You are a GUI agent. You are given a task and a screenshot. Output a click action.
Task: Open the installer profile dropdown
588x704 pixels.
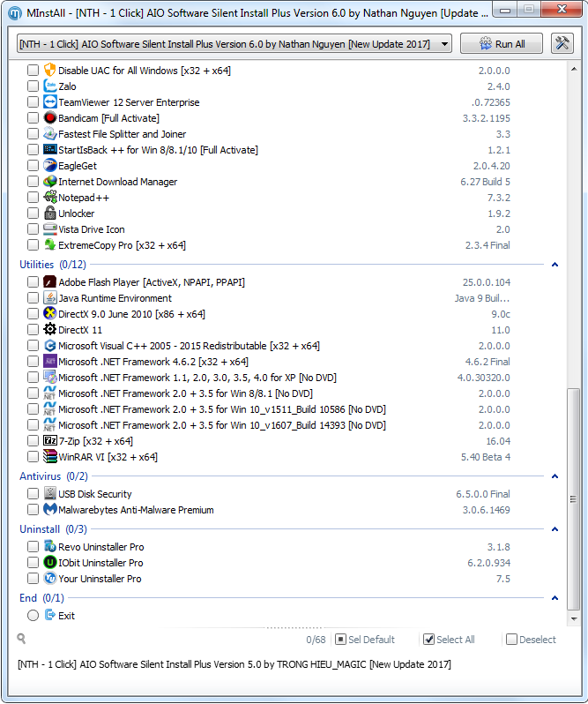234,44
